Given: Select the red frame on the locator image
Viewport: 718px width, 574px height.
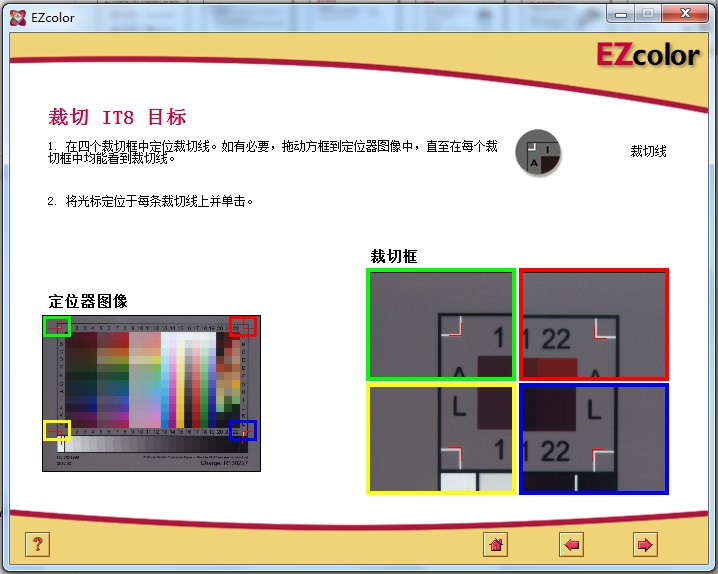Looking at the screenshot, I should (242, 326).
